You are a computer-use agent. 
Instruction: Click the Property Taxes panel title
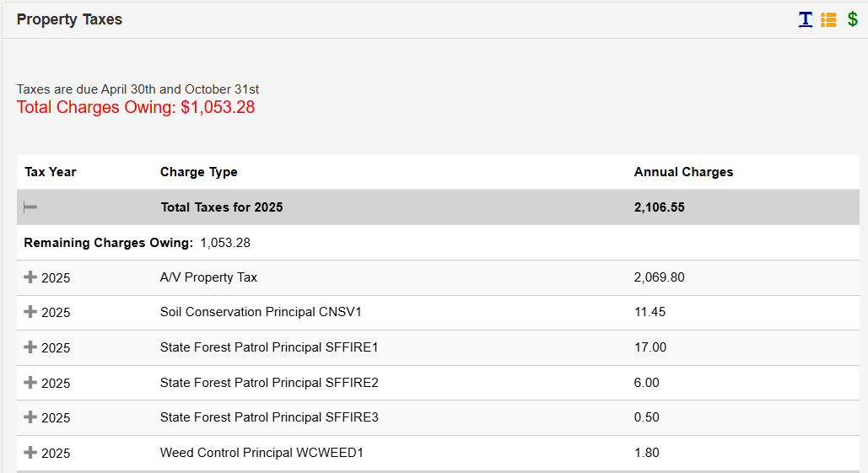point(69,19)
